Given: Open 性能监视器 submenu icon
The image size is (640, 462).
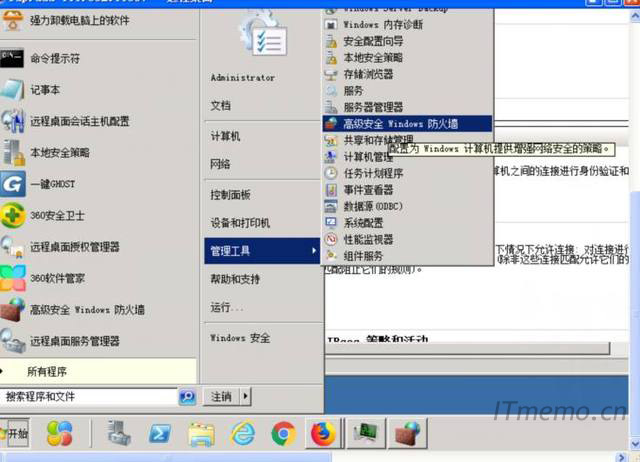Looking at the screenshot, I should tap(331, 239).
